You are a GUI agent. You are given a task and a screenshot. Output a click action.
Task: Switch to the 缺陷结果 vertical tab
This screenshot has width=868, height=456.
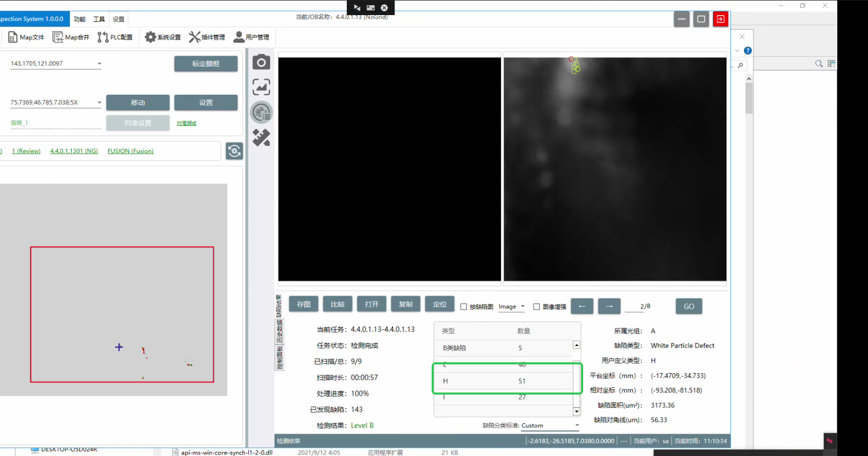[x=279, y=306]
